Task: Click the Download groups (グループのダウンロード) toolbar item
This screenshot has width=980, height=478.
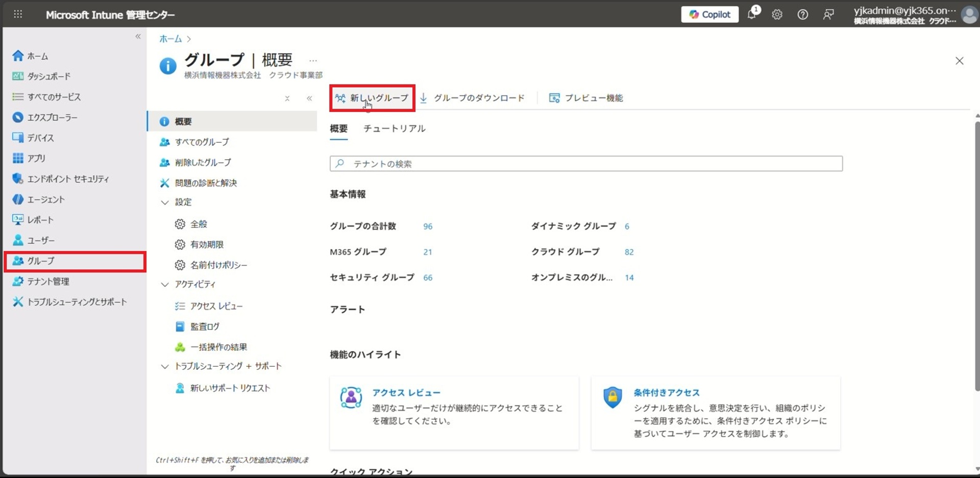Action: point(478,98)
